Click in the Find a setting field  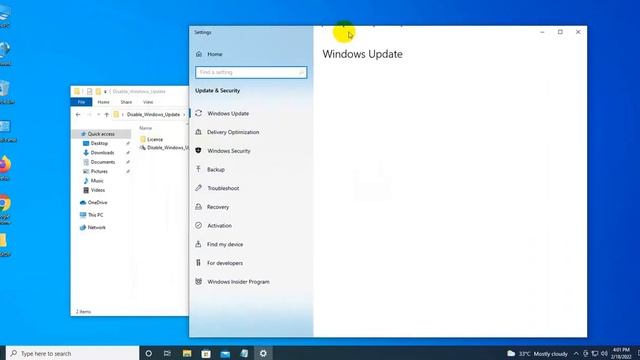[x=251, y=72]
